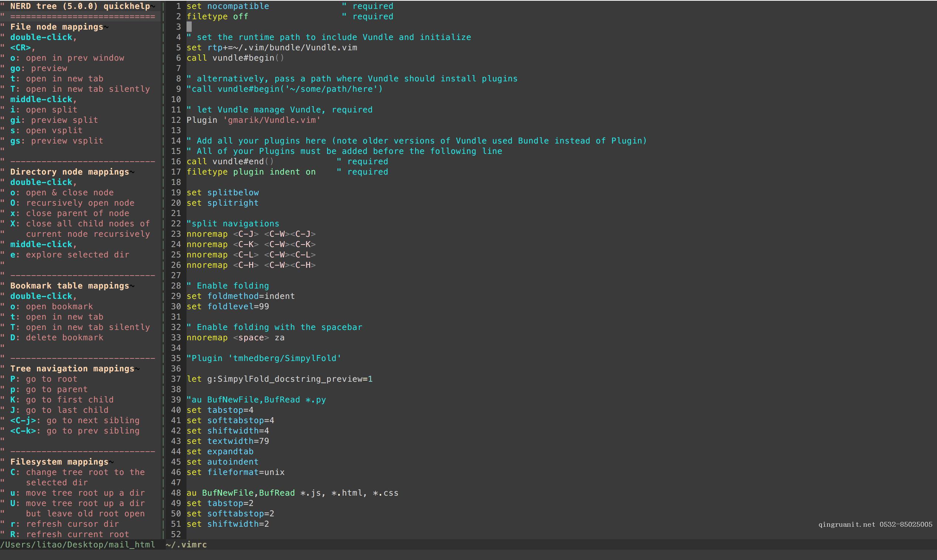Click the Bookmark table mappings heading
The width and height of the screenshot is (937, 560).
[70, 286]
